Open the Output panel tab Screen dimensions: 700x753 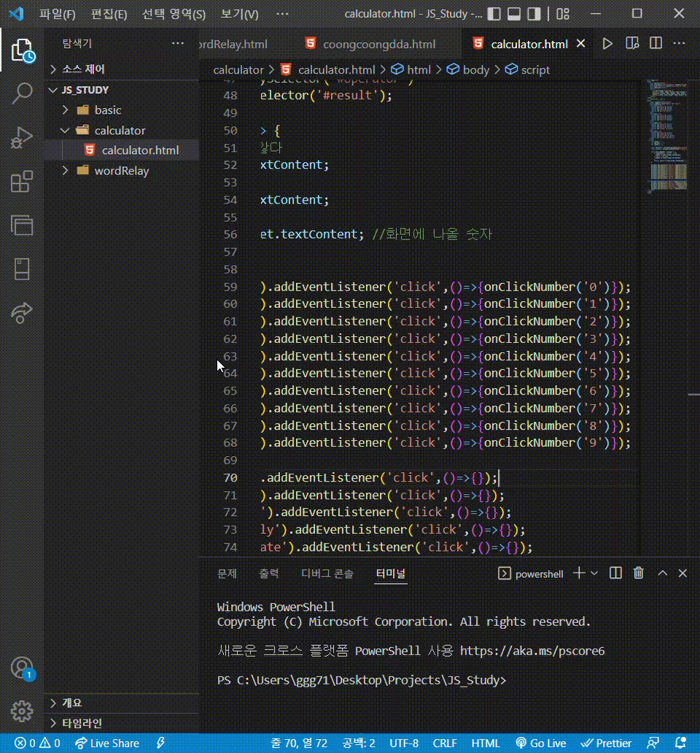268,574
